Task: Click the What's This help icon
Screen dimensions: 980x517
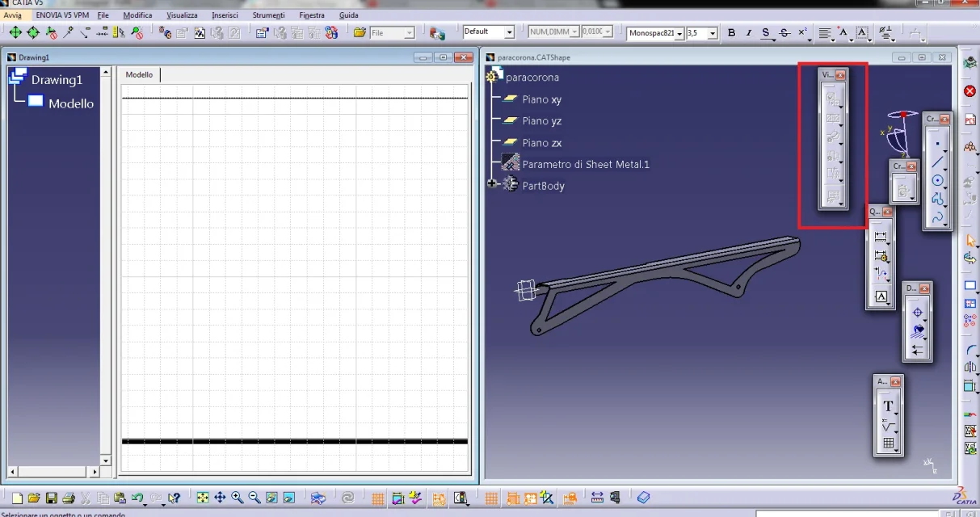Action: click(174, 498)
